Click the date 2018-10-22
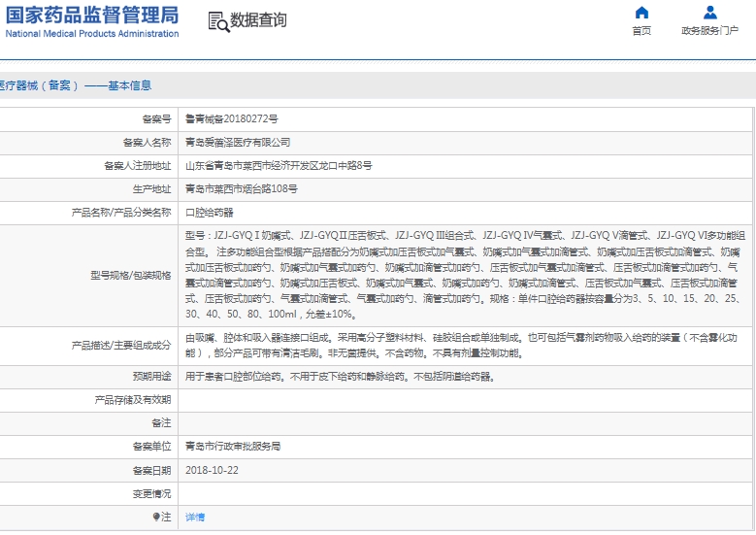 tap(212, 470)
